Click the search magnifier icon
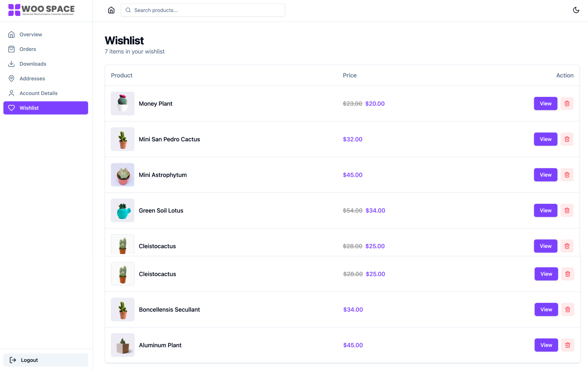 point(128,10)
